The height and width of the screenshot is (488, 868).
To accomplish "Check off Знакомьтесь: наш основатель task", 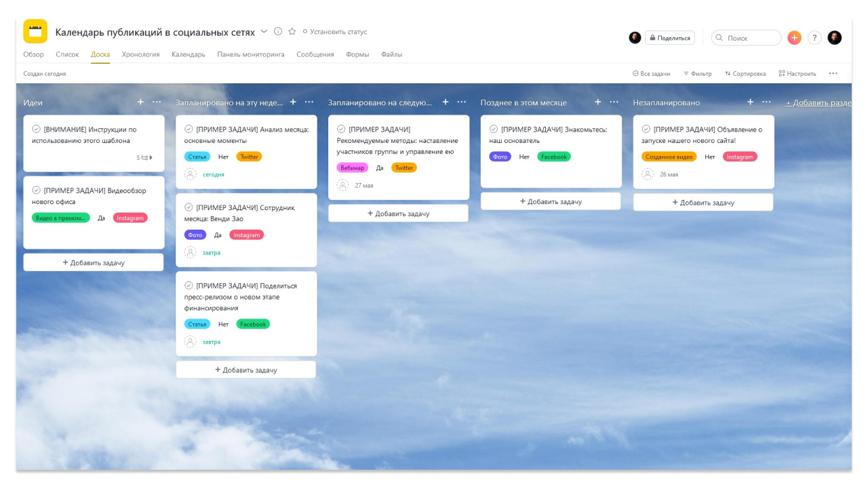I will pyautogui.click(x=494, y=129).
